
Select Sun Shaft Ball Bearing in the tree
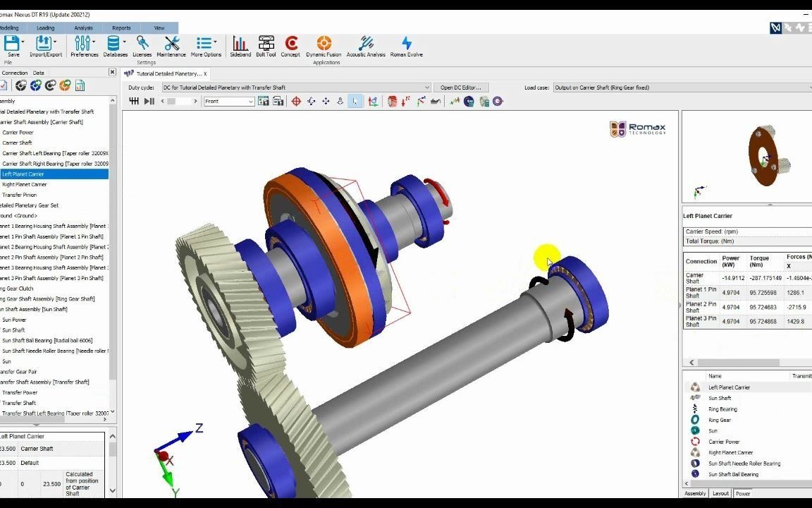(x=47, y=341)
